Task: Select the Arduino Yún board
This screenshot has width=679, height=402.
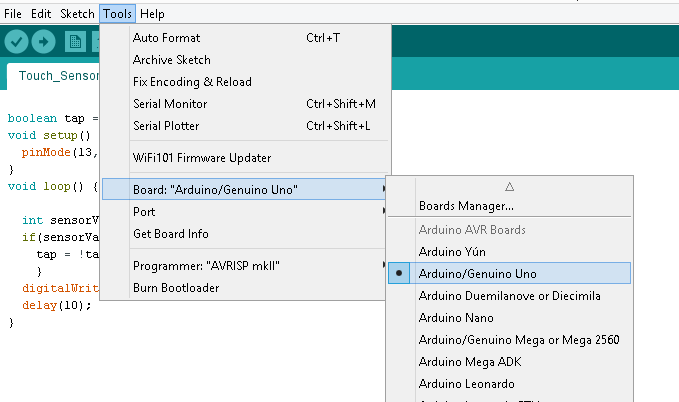Action: 510,252
